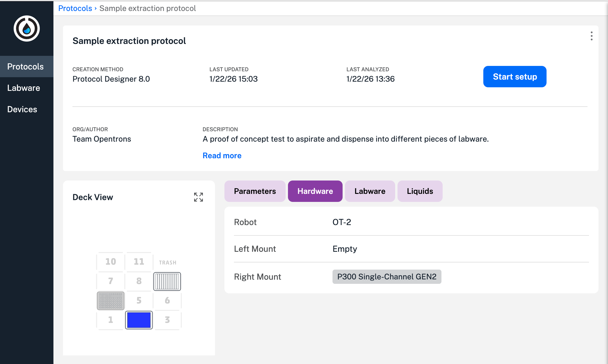Open Devices from the sidebar

(x=22, y=109)
